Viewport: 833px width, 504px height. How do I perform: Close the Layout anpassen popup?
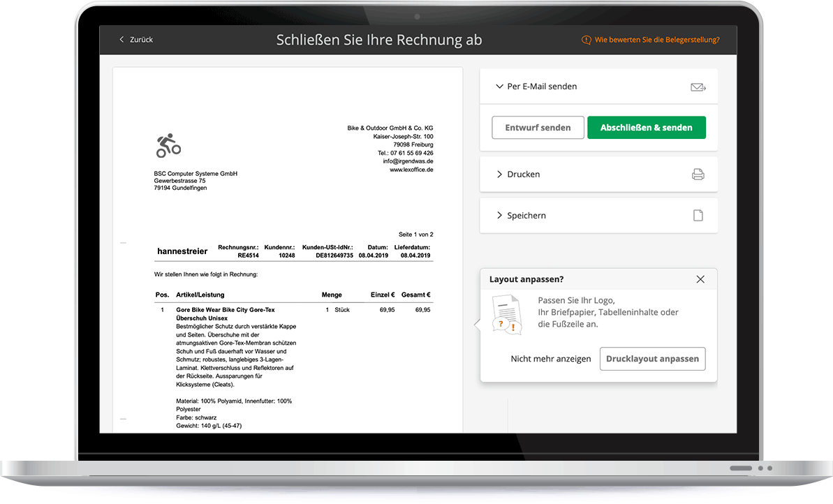(x=700, y=279)
